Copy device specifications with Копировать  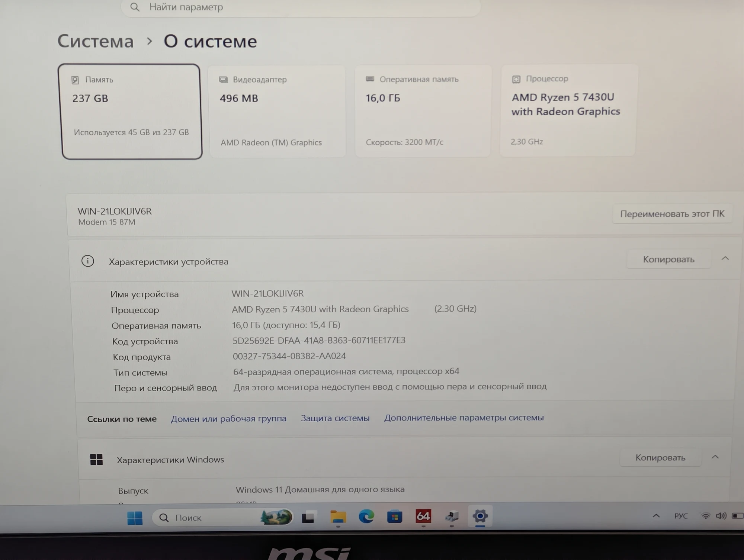[x=668, y=259]
